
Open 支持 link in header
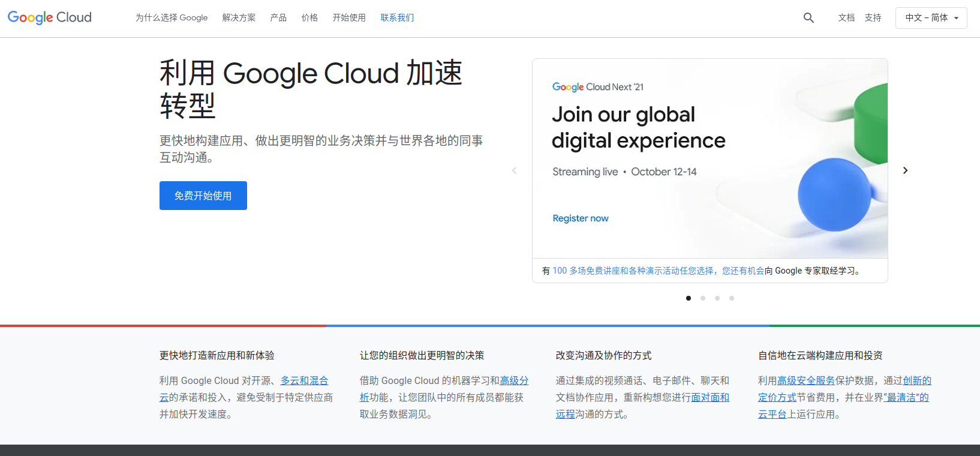(x=873, y=18)
